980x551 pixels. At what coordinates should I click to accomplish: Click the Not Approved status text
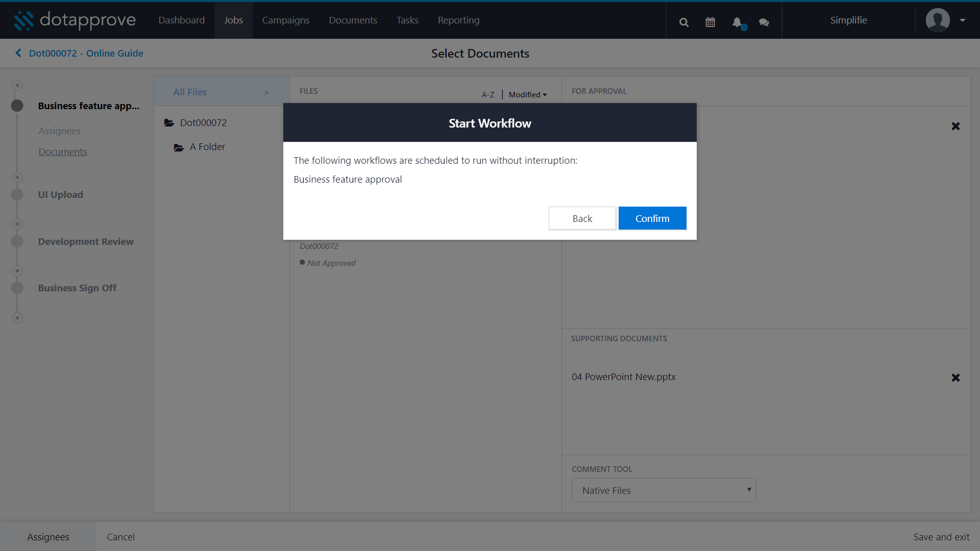tap(331, 263)
